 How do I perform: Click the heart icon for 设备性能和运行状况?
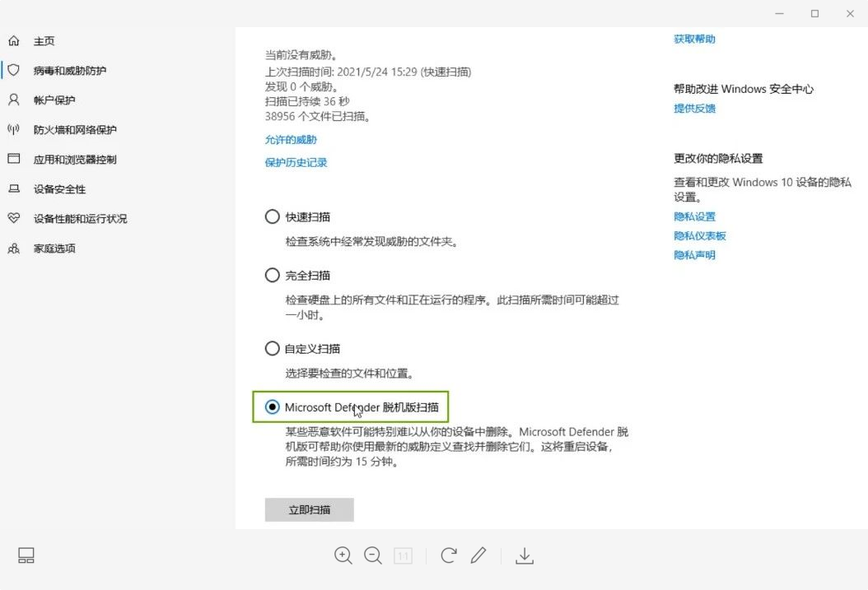click(x=14, y=218)
